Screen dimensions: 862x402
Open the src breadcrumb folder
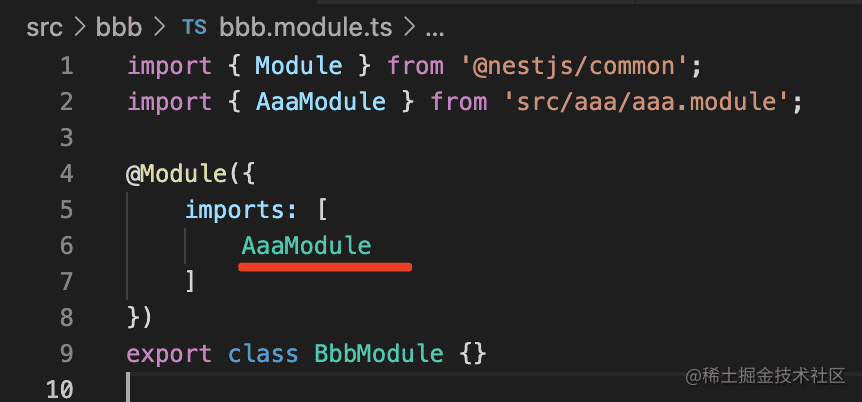[44, 27]
